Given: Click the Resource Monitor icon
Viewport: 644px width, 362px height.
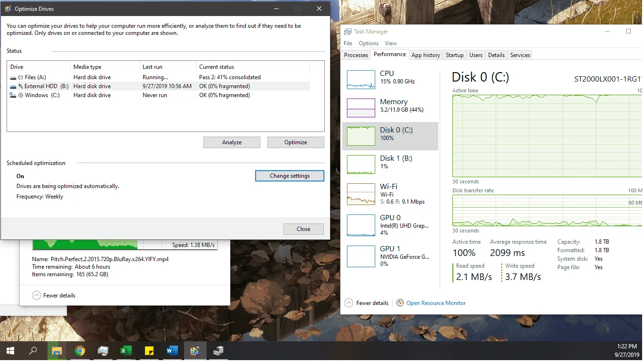Looking at the screenshot, I should click(x=400, y=303).
